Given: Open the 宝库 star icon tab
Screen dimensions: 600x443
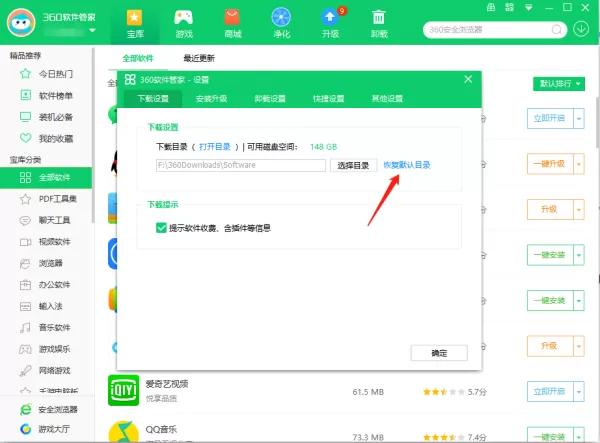Looking at the screenshot, I should point(134,24).
